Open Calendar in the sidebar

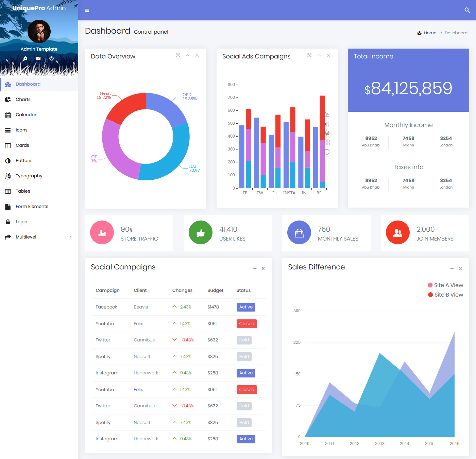39,115
